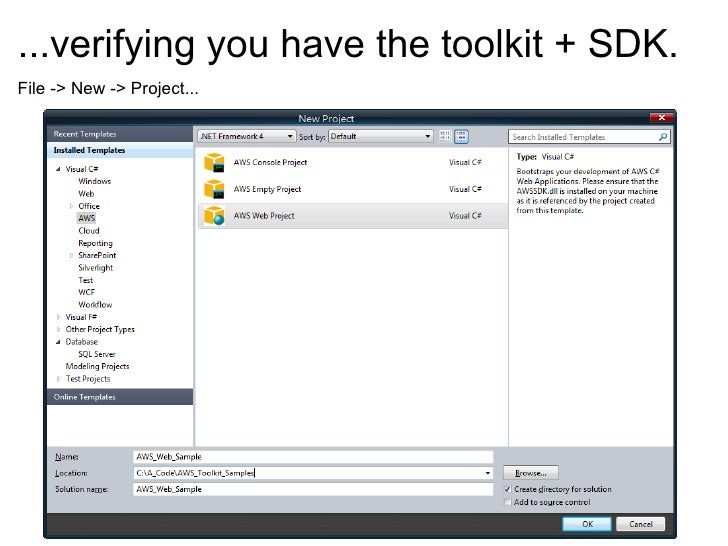Select the SQL Server tree item
The width and height of the screenshot is (728, 546).
point(97,354)
